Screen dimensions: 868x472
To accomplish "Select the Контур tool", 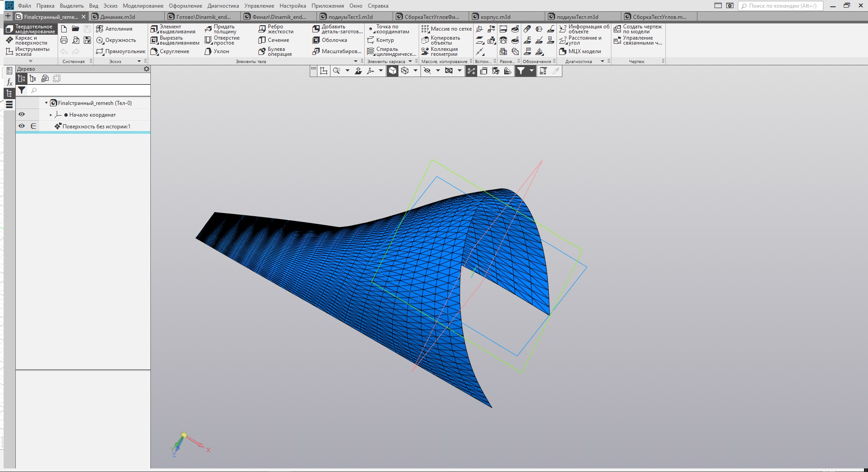I will 380,40.
